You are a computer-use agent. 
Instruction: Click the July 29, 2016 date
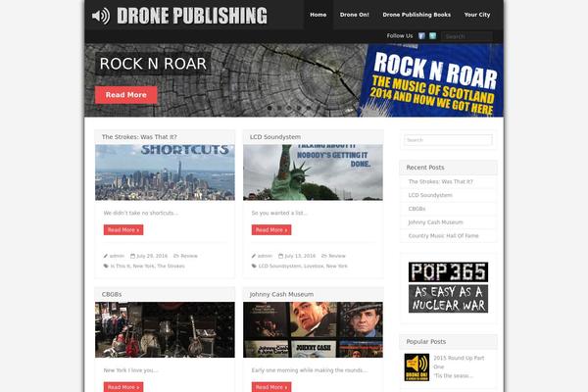(152, 256)
